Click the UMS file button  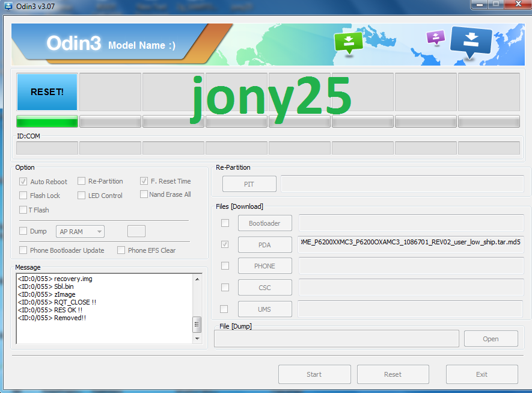(265, 309)
